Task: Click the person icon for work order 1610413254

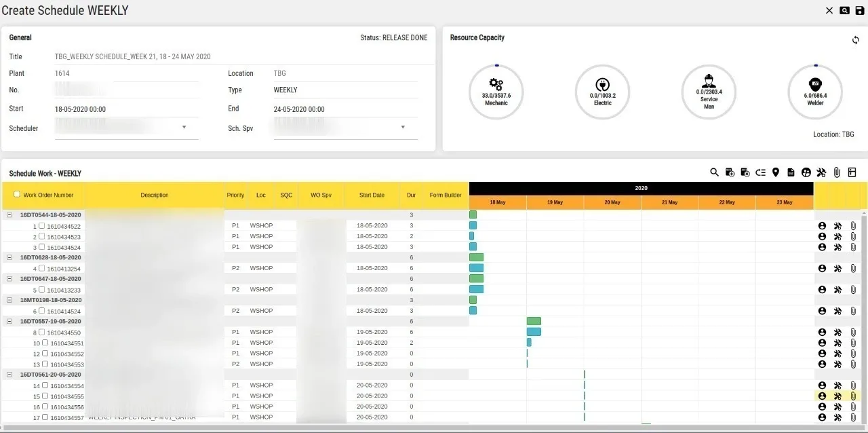Action: coord(822,268)
